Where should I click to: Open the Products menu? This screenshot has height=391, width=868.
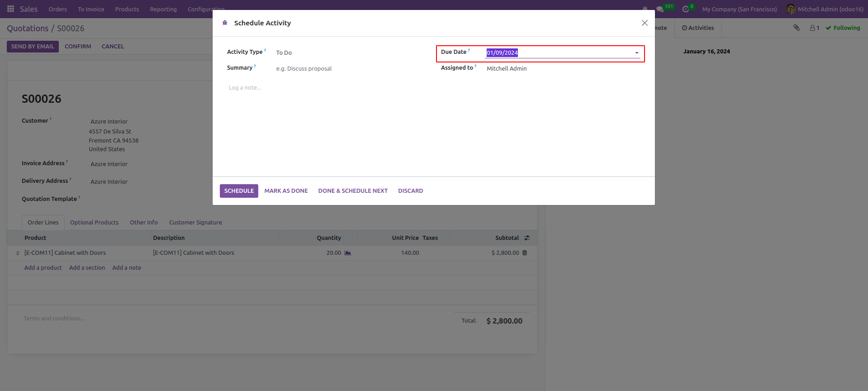(x=127, y=9)
